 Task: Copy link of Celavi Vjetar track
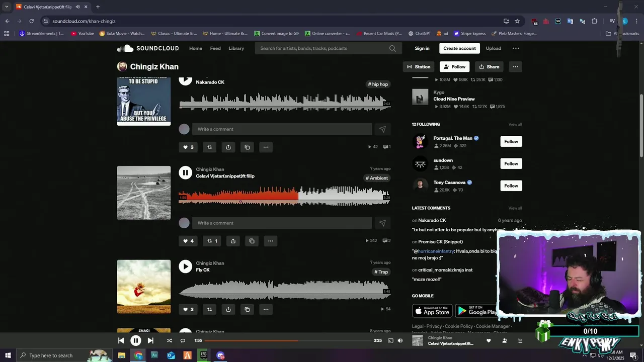(x=252, y=241)
